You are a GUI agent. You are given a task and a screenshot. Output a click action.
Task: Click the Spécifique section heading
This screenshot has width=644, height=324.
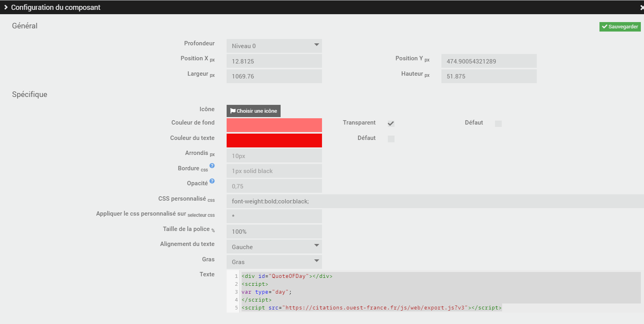pyautogui.click(x=30, y=94)
